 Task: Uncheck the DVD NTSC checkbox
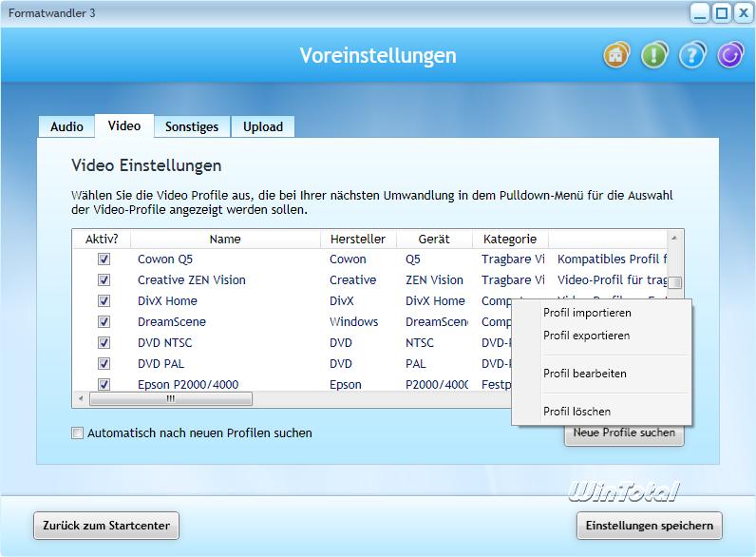click(x=104, y=343)
